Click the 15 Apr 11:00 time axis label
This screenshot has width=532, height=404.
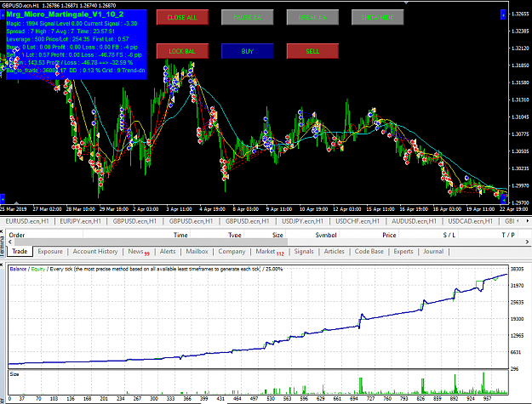pos(380,209)
